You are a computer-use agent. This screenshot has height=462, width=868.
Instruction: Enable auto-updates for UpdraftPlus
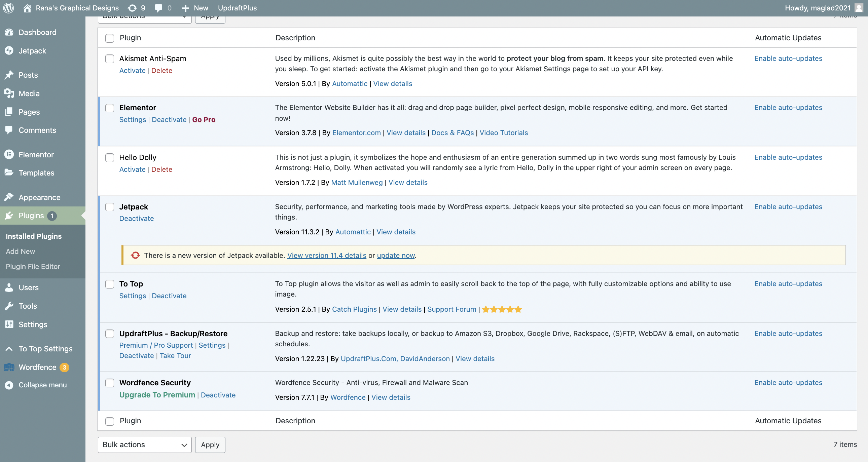tap(788, 333)
